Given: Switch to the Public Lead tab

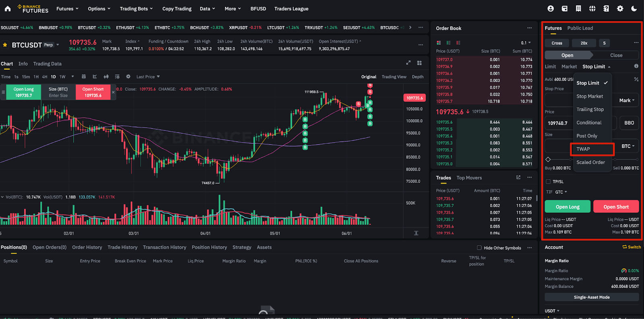Looking at the screenshot, I should click(580, 28).
